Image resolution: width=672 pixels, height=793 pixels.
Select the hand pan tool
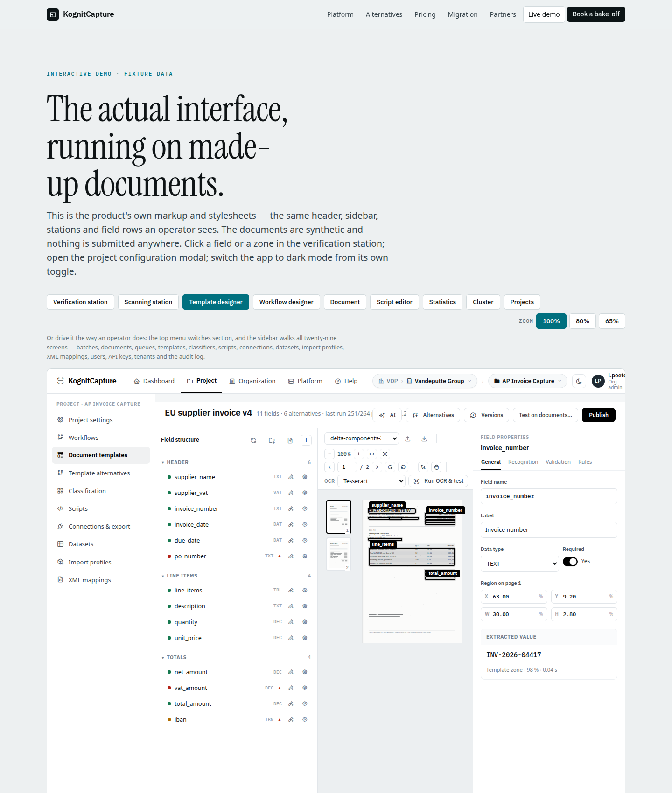point(436,467)
